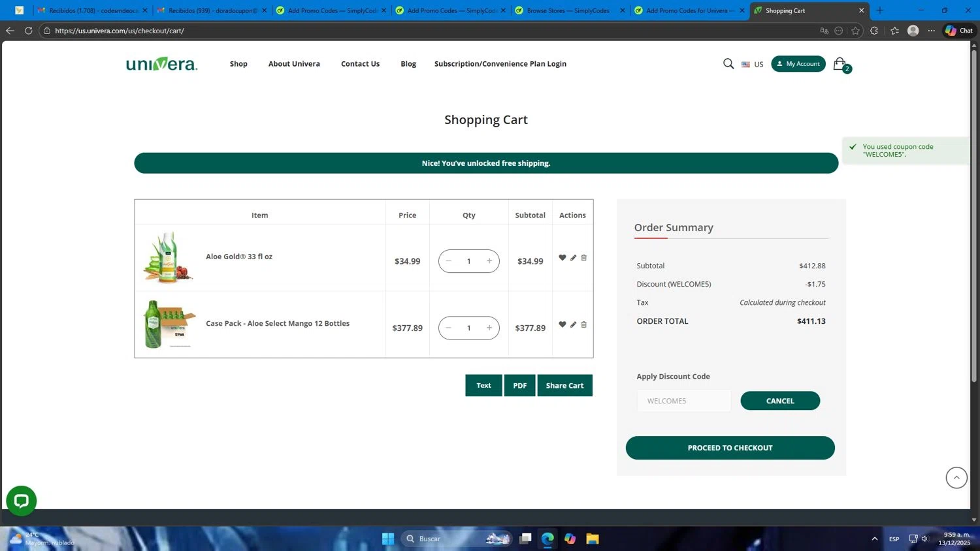The height and width of the screenshot is (551, 980).
Task: Open the Shop menu
Action: point(238,64)
